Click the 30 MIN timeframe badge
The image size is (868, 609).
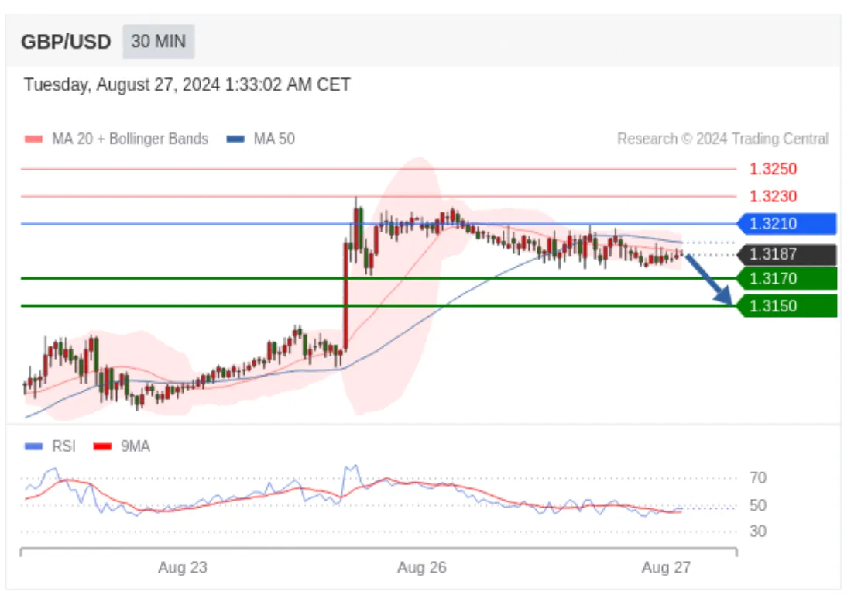point(158,42)
